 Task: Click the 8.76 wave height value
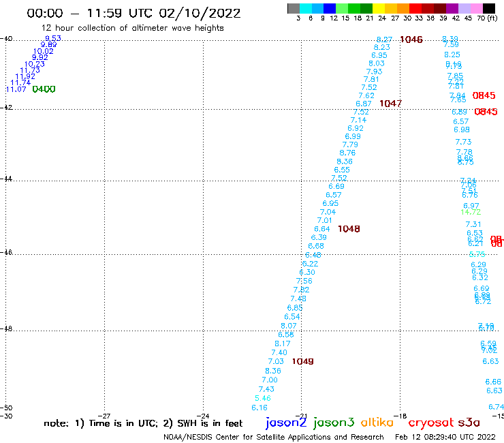(347, 153)
